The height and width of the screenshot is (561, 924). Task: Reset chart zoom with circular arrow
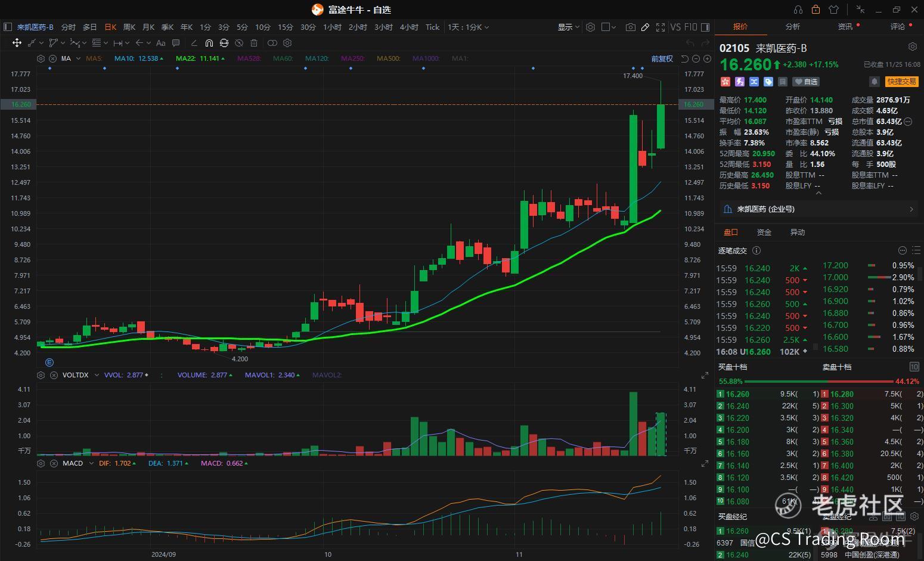685,58
